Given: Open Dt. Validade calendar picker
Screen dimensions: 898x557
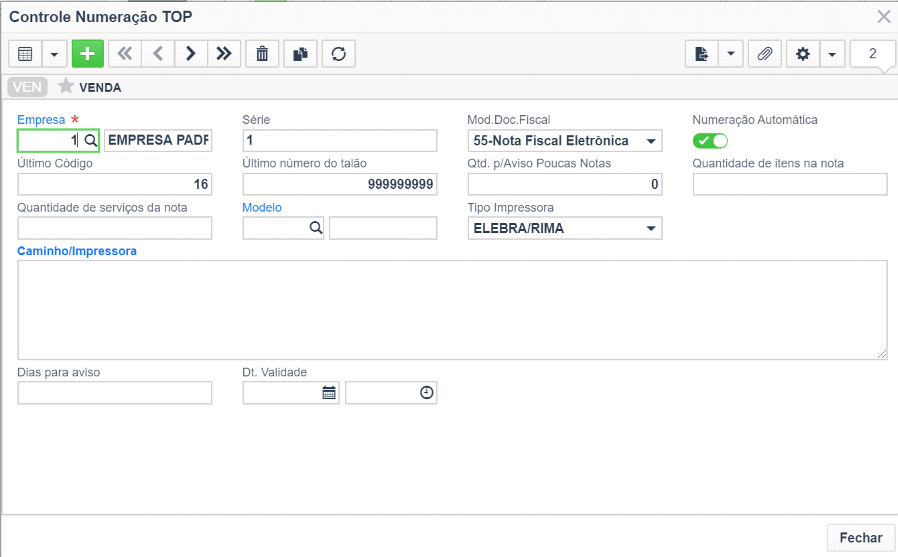Looking at the screenshot, I should click(329, 393).
